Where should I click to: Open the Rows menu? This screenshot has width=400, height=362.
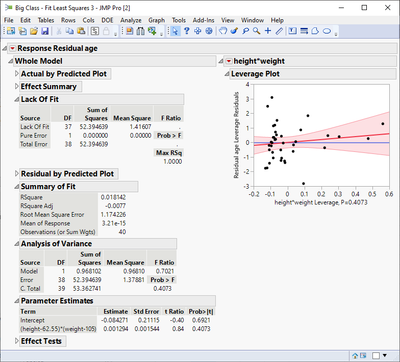tap(68, 20)
